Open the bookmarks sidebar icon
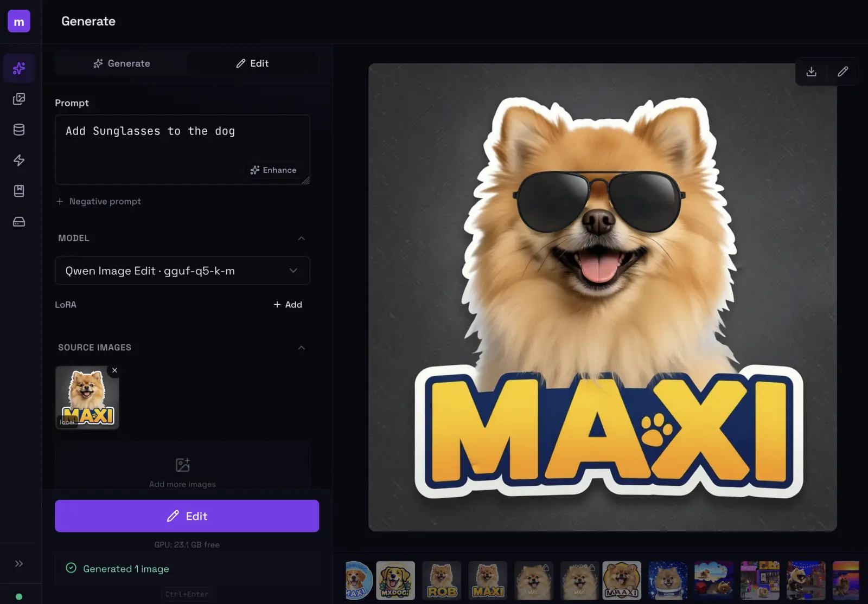 19,191
